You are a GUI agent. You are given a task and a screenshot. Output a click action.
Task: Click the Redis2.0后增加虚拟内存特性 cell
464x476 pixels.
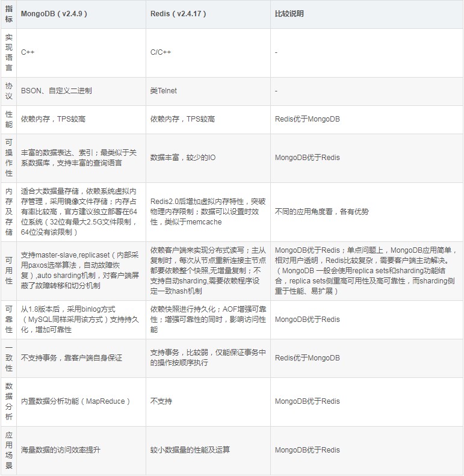(x=208, y=212)
